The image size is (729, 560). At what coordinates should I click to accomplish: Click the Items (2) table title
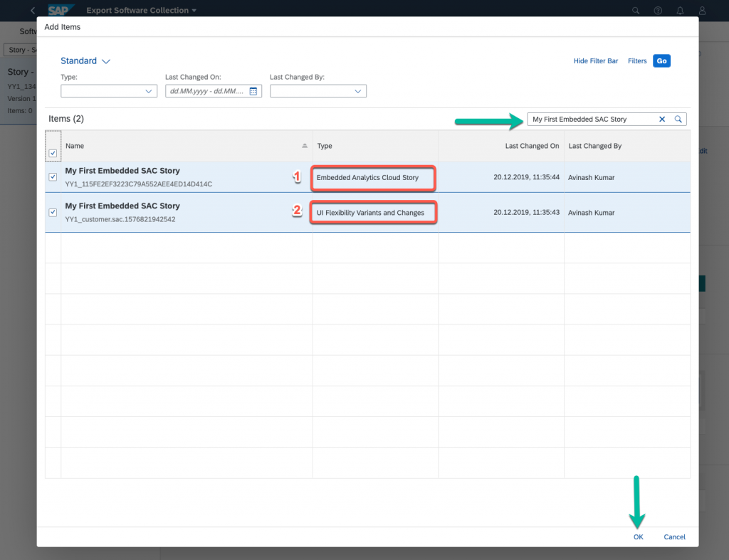click(66, 119)
